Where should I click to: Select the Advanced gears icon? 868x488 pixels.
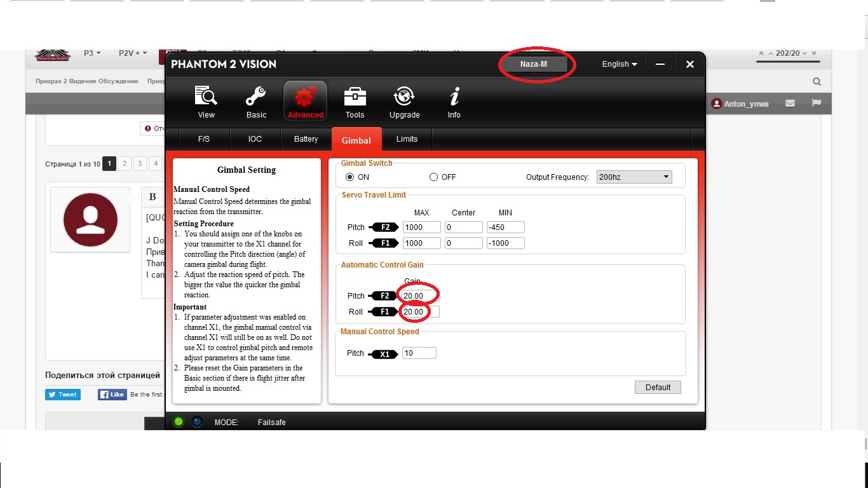click(306, 97)
